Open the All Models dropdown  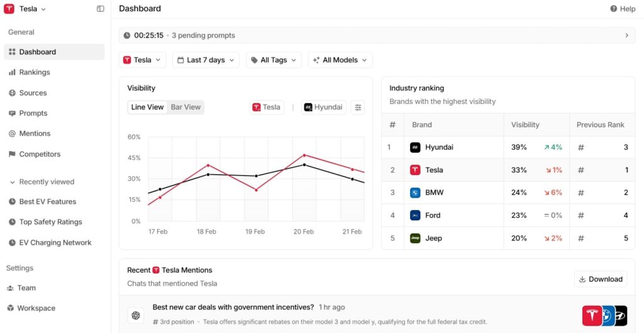click(x=340, y=60)
